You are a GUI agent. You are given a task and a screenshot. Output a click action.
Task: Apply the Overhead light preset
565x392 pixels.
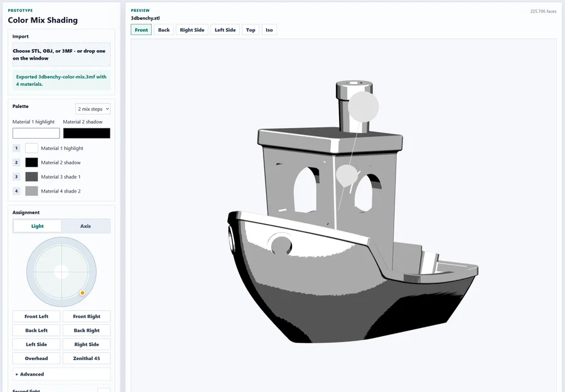[36, 359]
